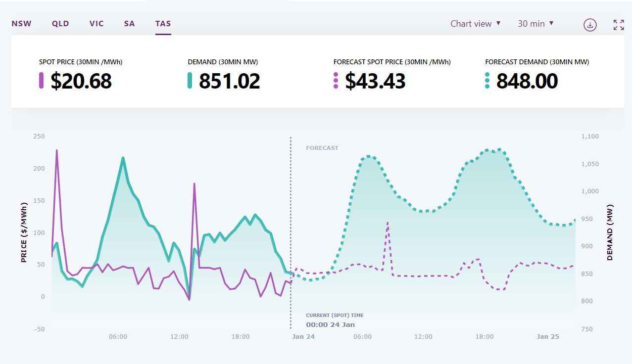Click the $43.43 forecast spot price value
Screen dimensions: 632x364
pyautogui.click(x=376, y=81)
